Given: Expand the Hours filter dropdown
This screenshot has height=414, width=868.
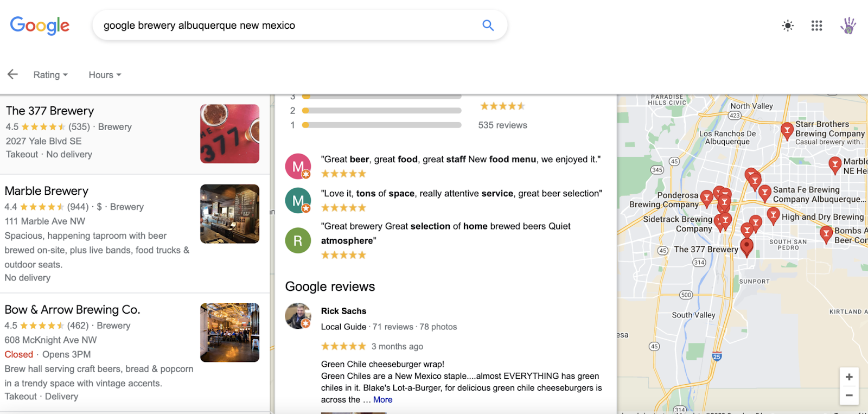Looking at the screenshot, I should [x=105, y=75].
